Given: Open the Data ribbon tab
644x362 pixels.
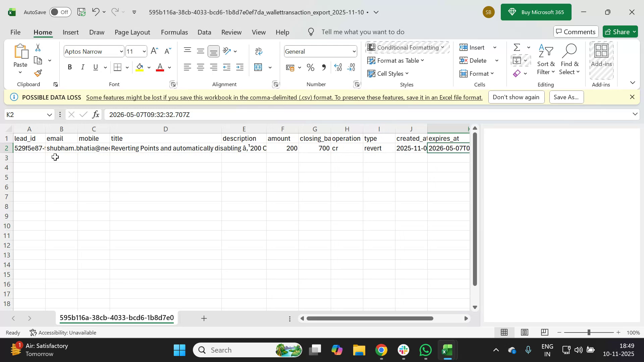Looking at the screenshot, I should point(204,32).
